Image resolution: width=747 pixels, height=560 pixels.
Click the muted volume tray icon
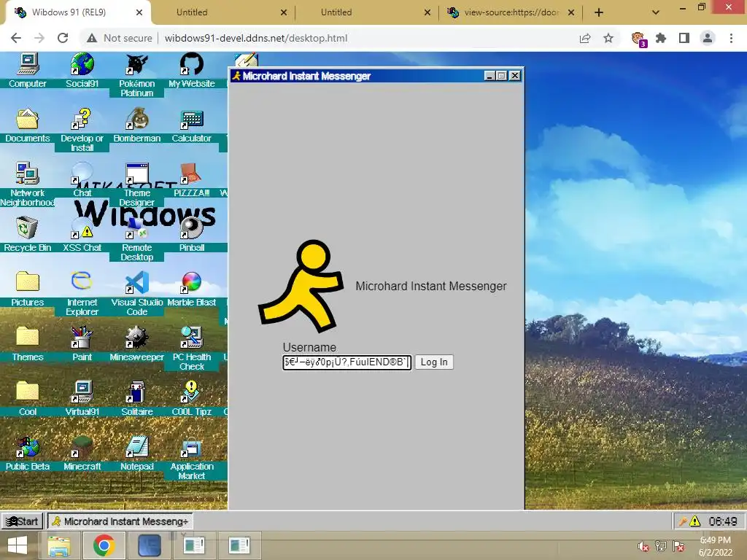click(643, 546)
